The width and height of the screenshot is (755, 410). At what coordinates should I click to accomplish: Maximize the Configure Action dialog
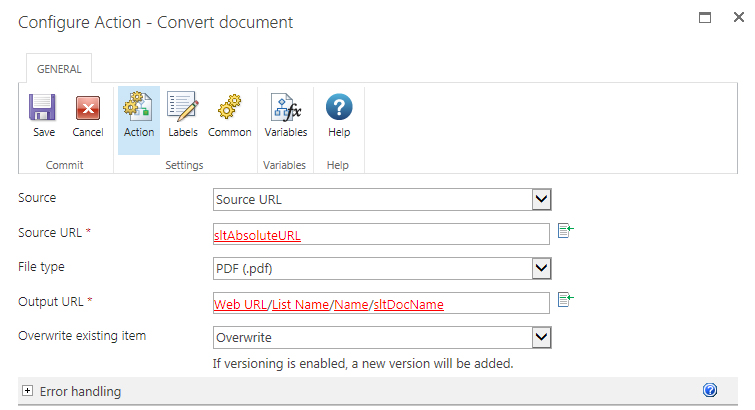705,18
